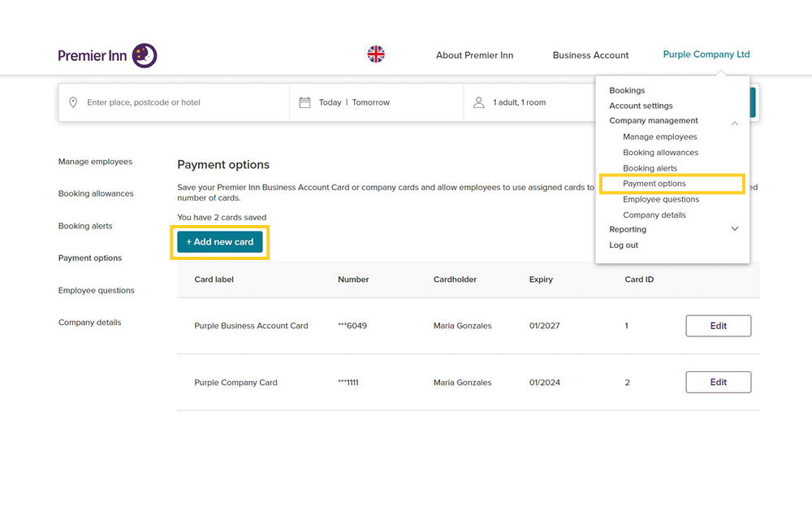Screen dimensions: 812x520
Task: Click Log out in the dropdown
Action: pos(624,245)
